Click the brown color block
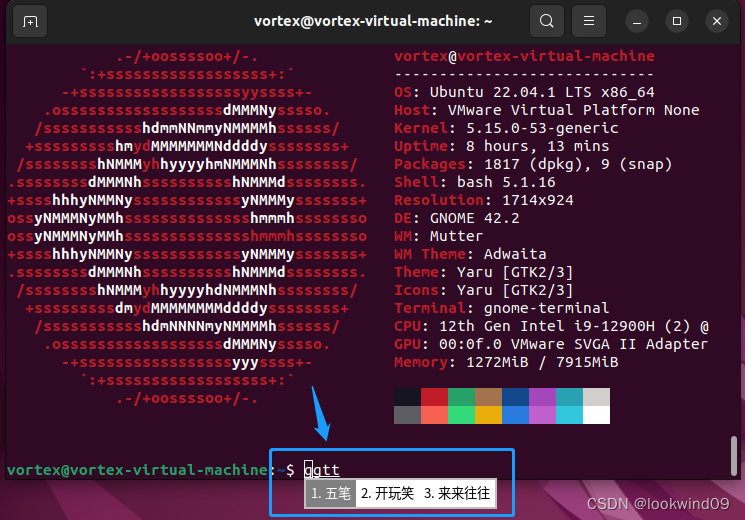Viewport: 745px width, 520px height. (488, 397)
